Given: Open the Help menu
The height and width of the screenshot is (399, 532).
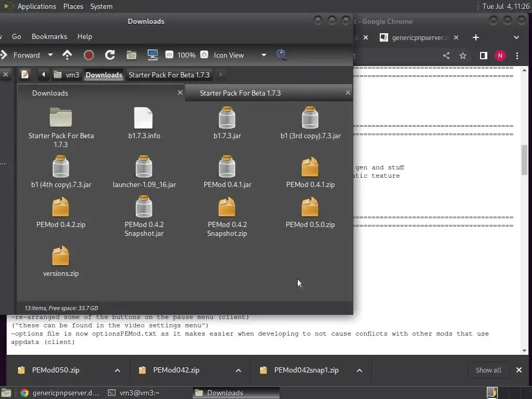Looking at the screenshot, I should (85, 37).
